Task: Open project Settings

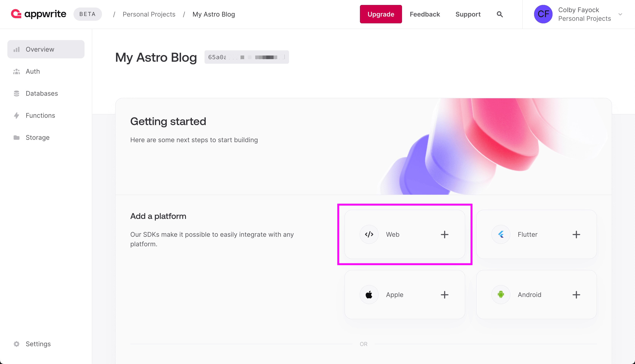Action: tap(46, 344)
